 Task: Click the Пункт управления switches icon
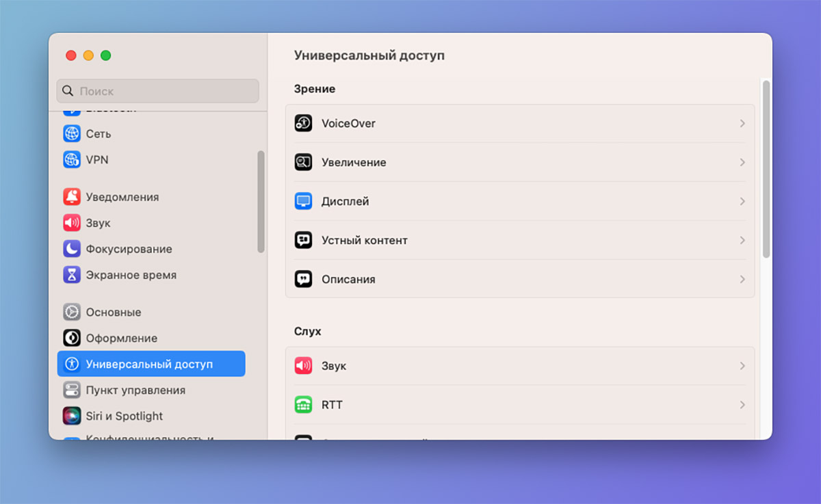coord(72,390)
